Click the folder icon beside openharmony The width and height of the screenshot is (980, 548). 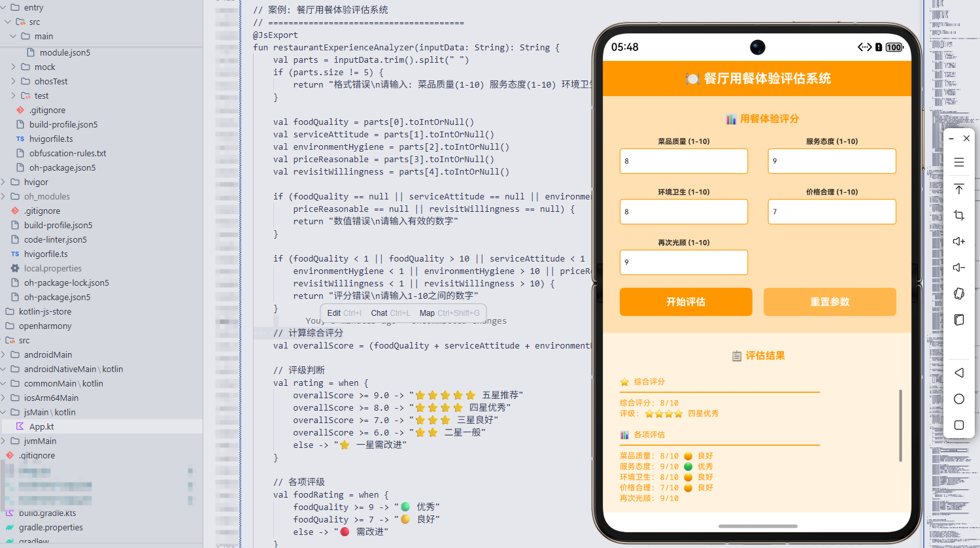pyautogui.click(x=10, y=326)
